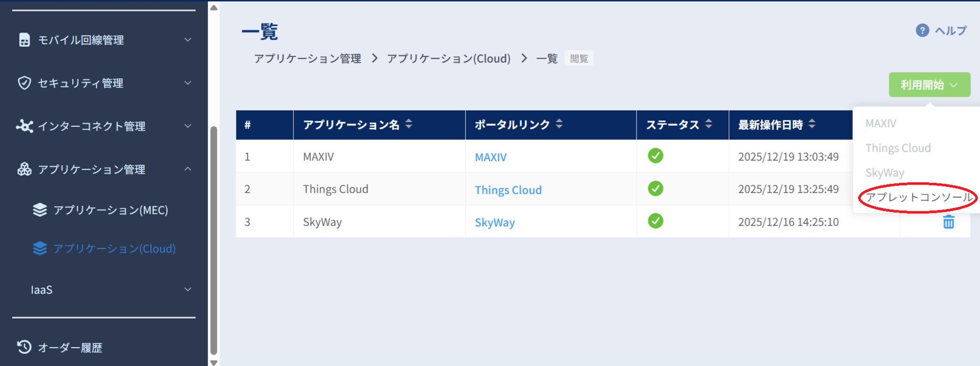Expand the モバイル回線管理 menu chevron
This screenshot has width=980, height=366.
188,40
